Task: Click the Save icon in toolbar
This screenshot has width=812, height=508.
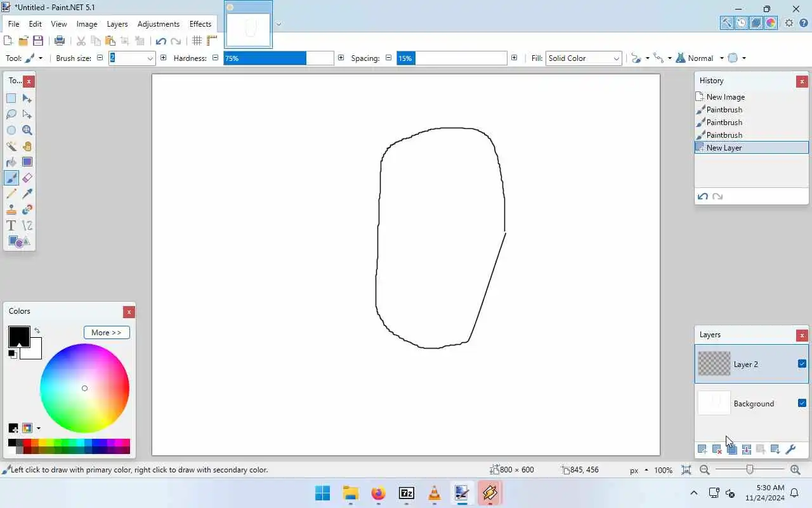Action: coord(38,41)
